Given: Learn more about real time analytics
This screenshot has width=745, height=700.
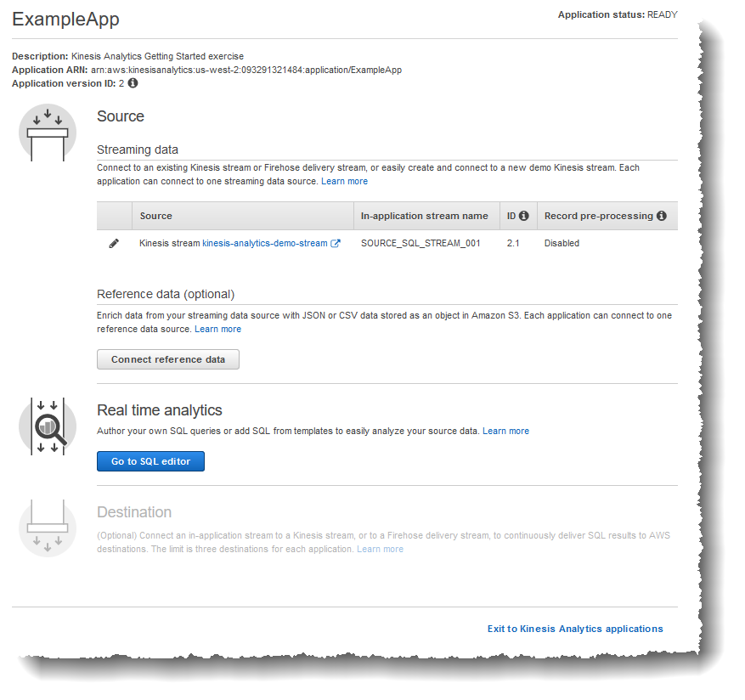Looking at the screenshot, I should point(506,431).
